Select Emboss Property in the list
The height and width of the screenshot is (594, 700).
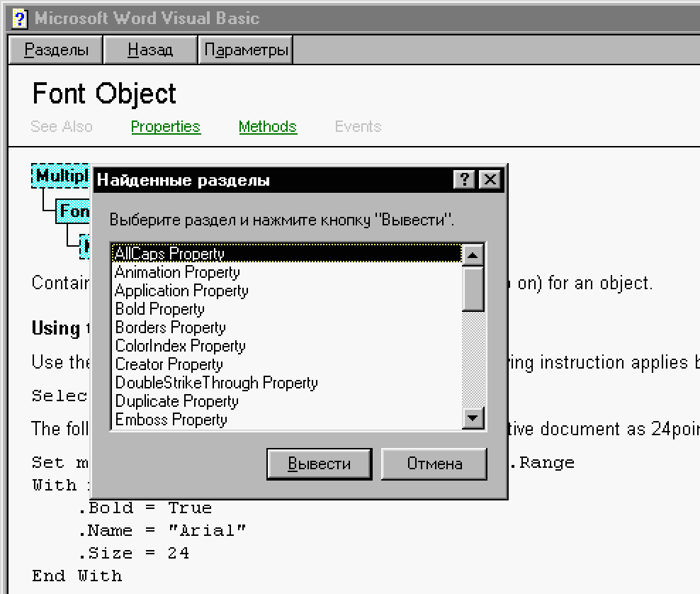(x=287, y=420)
